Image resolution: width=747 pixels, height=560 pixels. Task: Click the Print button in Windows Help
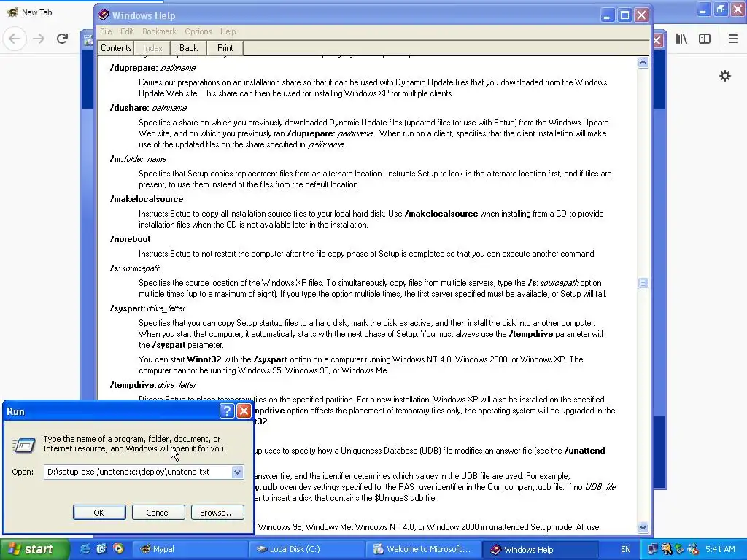coord(225,48)
